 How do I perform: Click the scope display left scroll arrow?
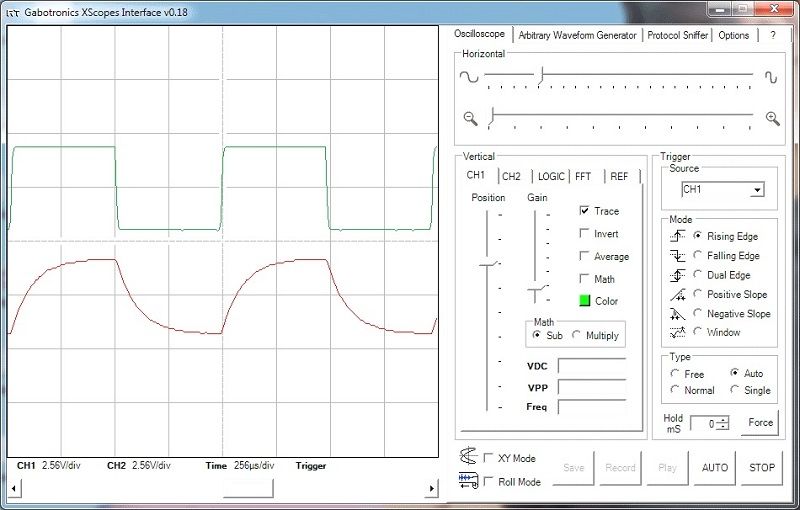14,489
